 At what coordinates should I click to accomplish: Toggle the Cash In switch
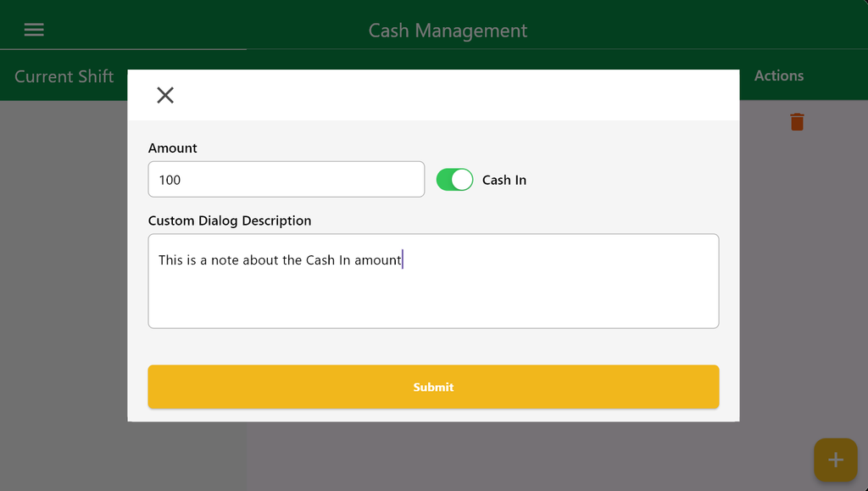(x=454, y=180)
